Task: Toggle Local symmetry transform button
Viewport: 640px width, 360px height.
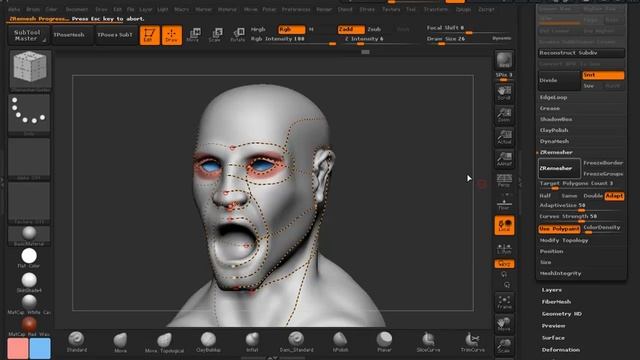Action: coord(504,226)
